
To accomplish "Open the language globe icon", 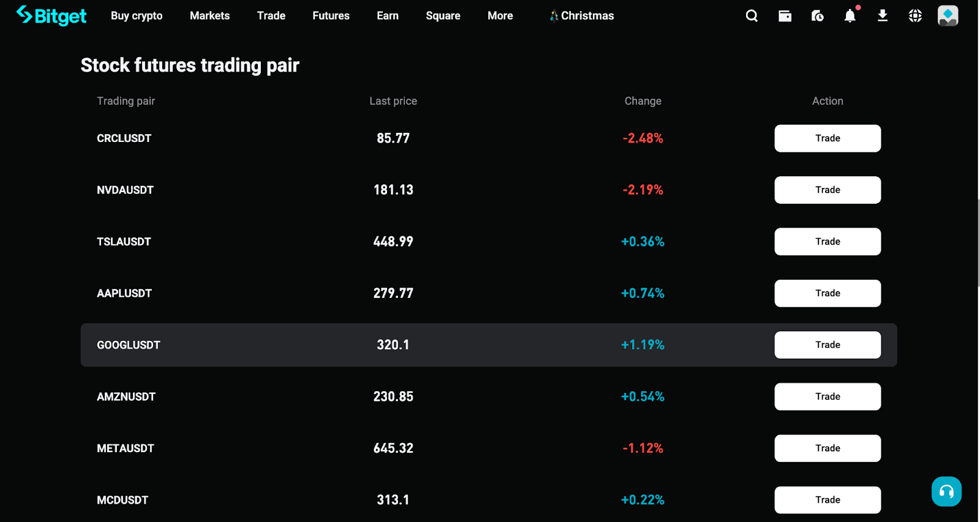I will [x=915, y=16].
